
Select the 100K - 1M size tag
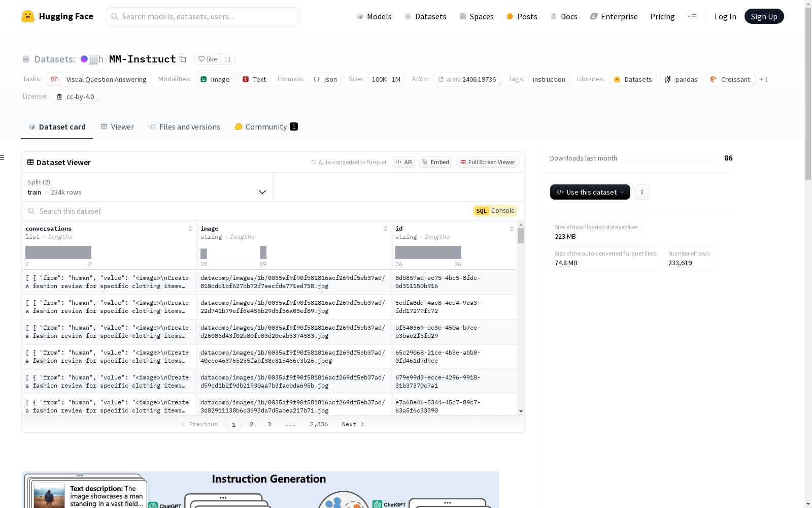pos(386,79)
